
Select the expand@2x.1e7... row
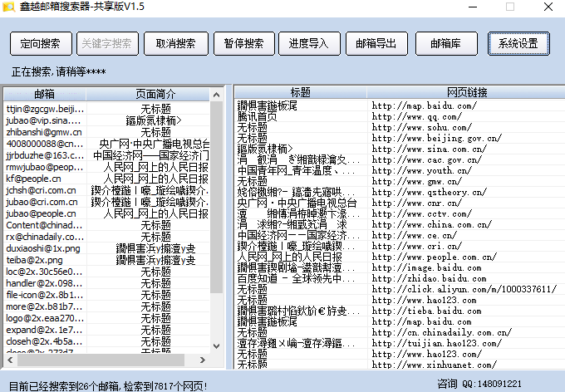pos(106,330)
